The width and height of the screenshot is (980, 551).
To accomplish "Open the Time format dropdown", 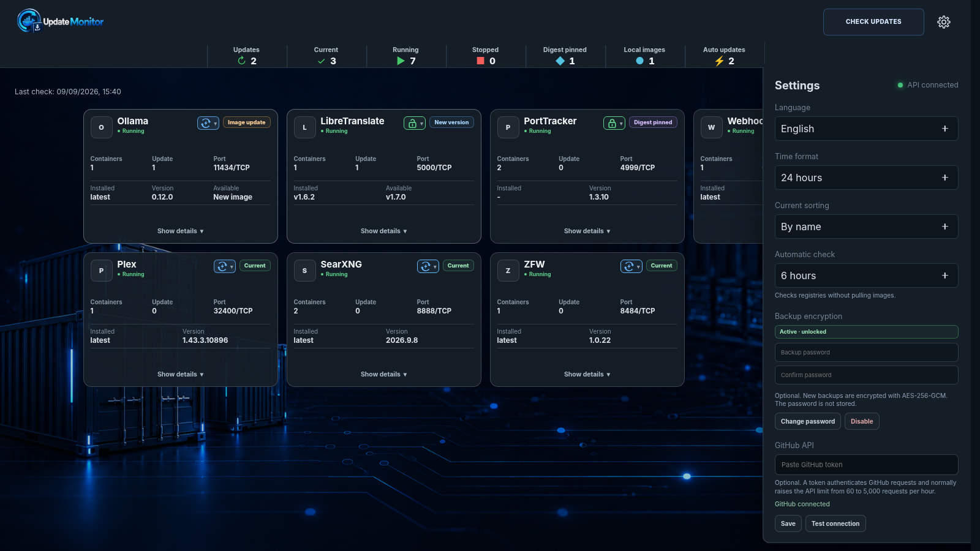I will pos(866,178).
